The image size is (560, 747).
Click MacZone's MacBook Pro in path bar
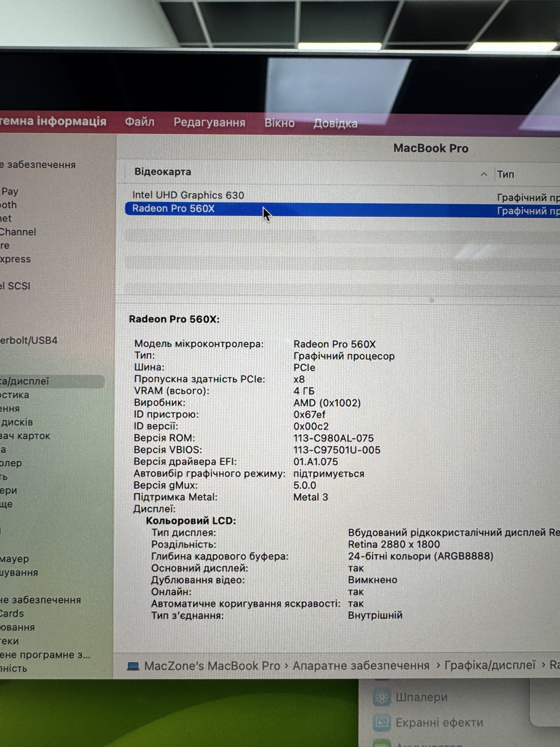coord(212,666)
